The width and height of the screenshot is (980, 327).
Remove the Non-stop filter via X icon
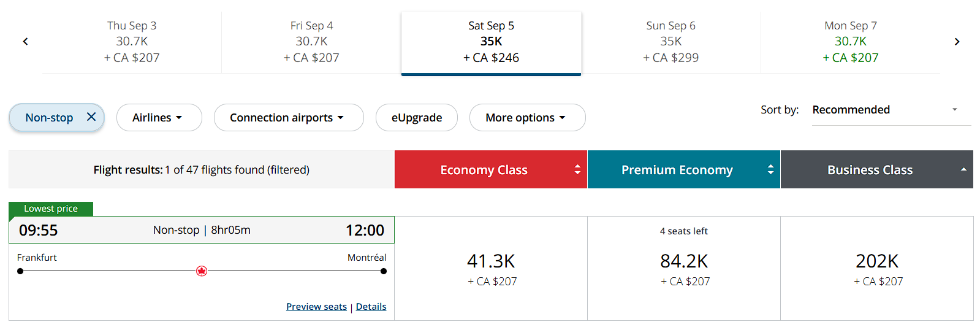click(x=91, y=117)
